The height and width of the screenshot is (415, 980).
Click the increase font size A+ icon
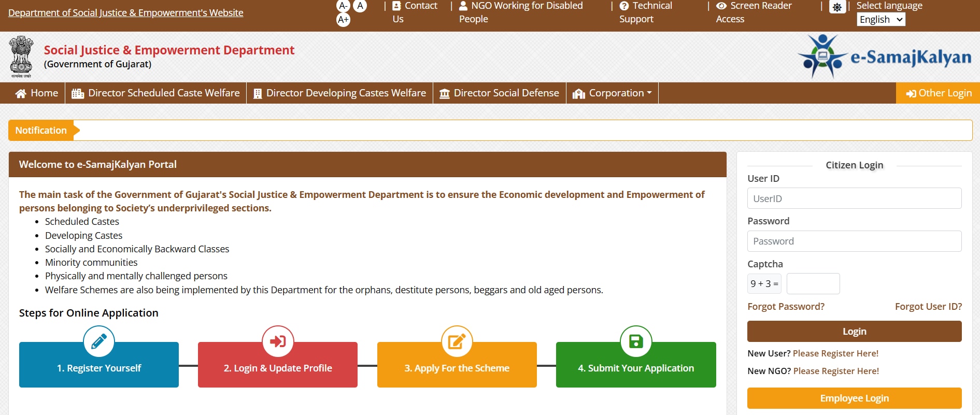343,20
